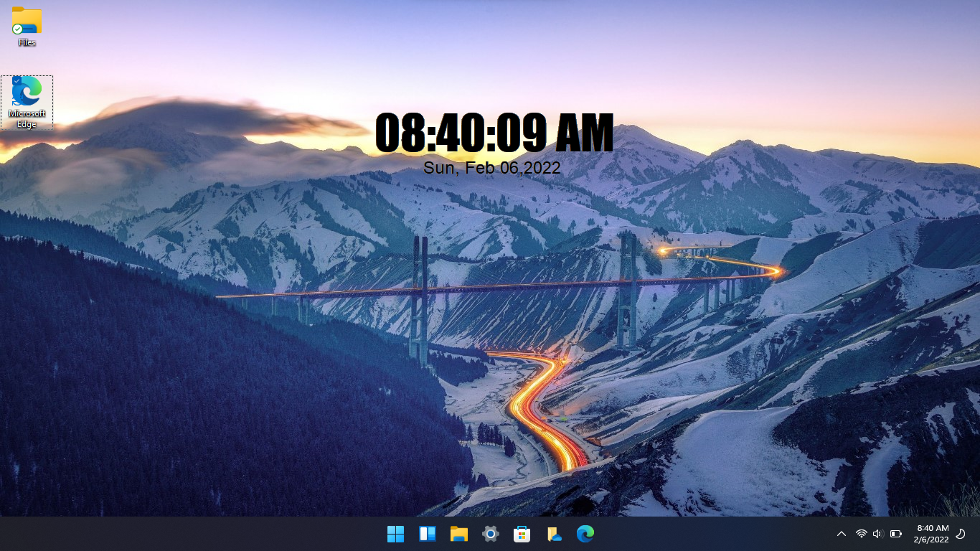
Task: Toggle night mode via the moon icon
Action: 961,534
